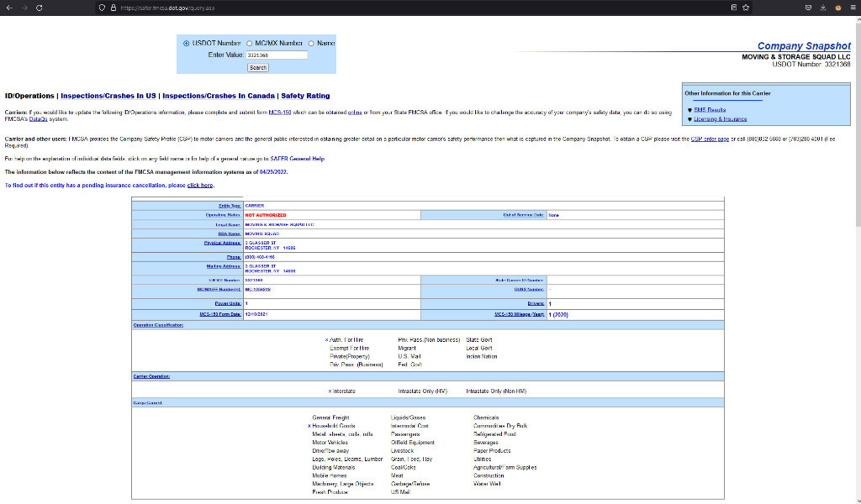Expand the SMS Results item
Screen dimensions: 861x504
pyautogui.click(x=710, y=109)
